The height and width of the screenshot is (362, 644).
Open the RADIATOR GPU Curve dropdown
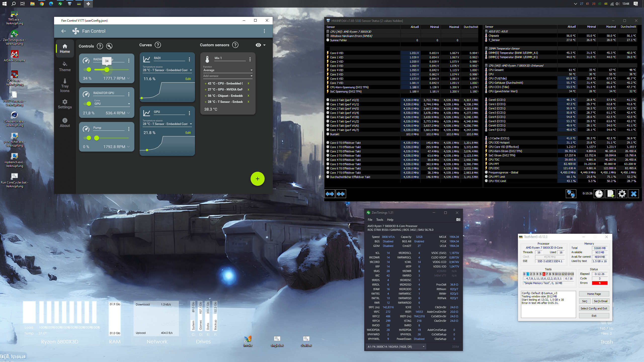click(x=129, y=104)
